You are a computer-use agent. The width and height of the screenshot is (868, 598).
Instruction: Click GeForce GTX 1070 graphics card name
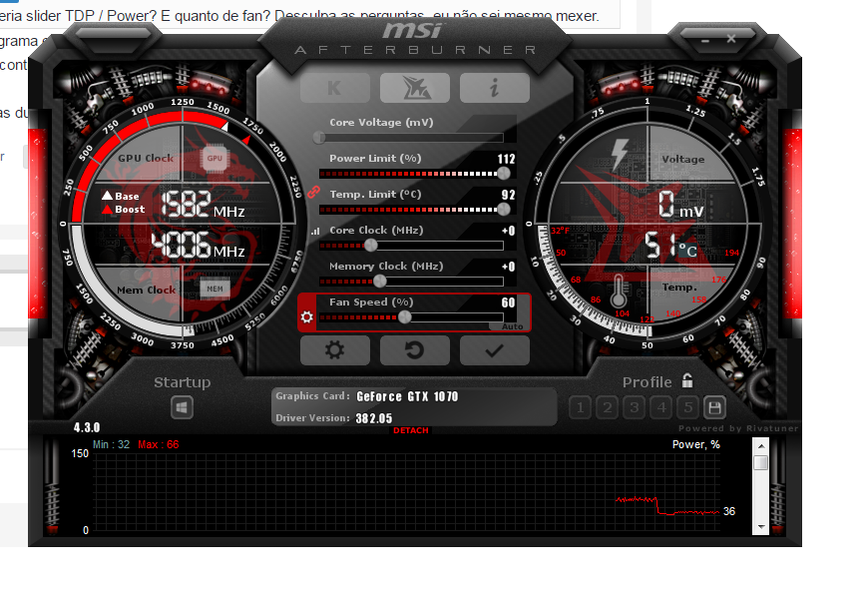pos(407,396)
